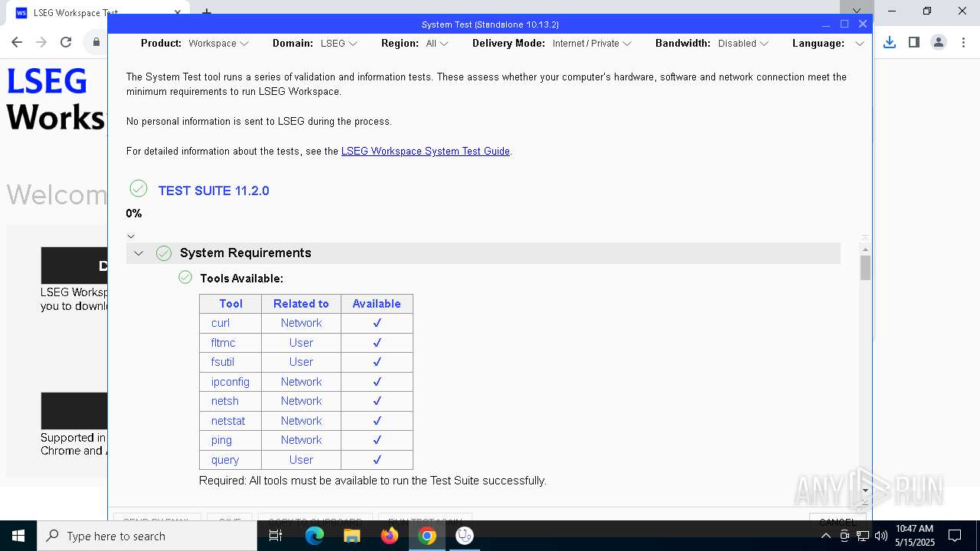Click results scrollbar down arrow

(865, 491)
